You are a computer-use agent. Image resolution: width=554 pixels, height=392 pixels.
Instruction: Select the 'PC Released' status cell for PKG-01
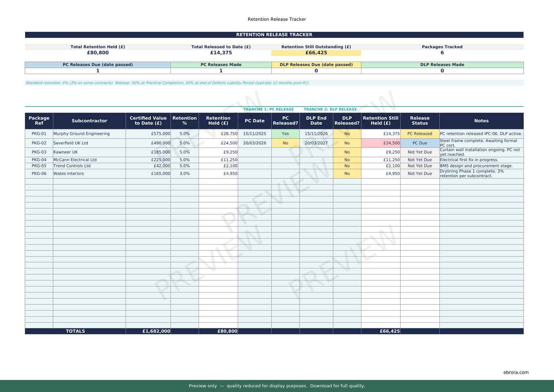click(419, 134)
